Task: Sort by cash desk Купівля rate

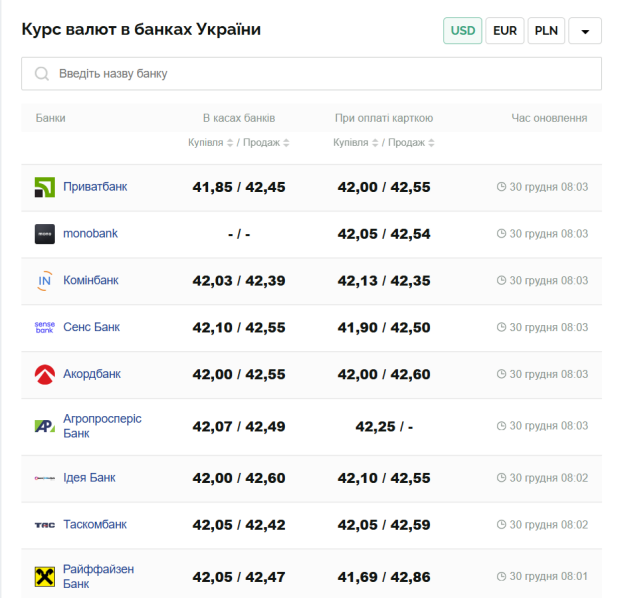Action: (x=210, y=143)
